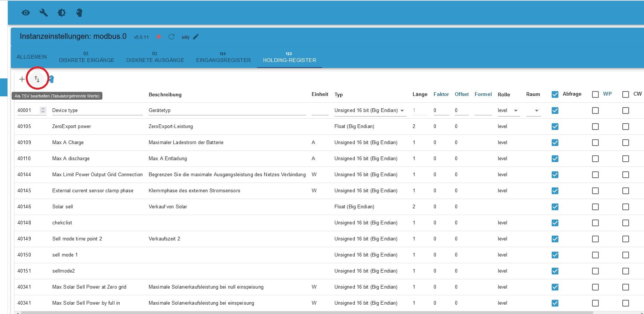The height and width of the screenshot is (314, 644).
Task: Click the Begrenzen Sie die maximale Ausgangsleistung description
Action: click(x=227, y=175)
